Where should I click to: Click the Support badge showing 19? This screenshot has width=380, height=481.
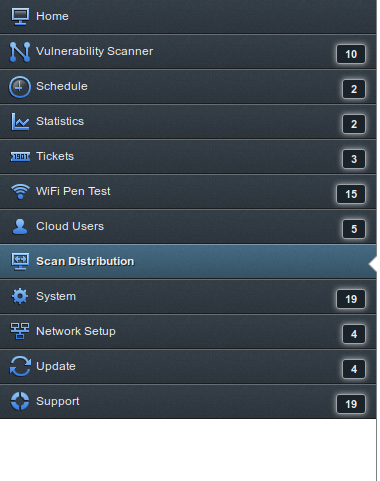pos(351,404)
